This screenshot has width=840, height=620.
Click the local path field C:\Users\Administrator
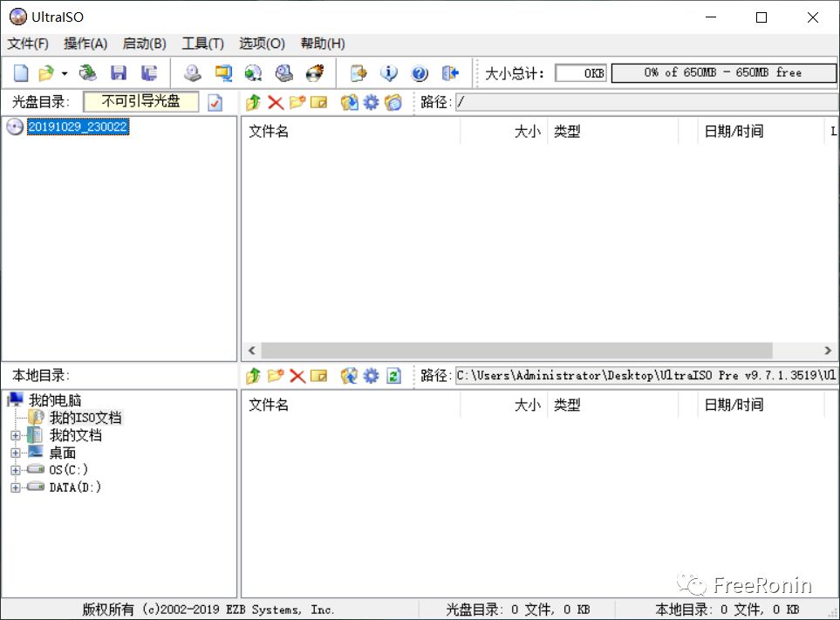click(647, 376)
